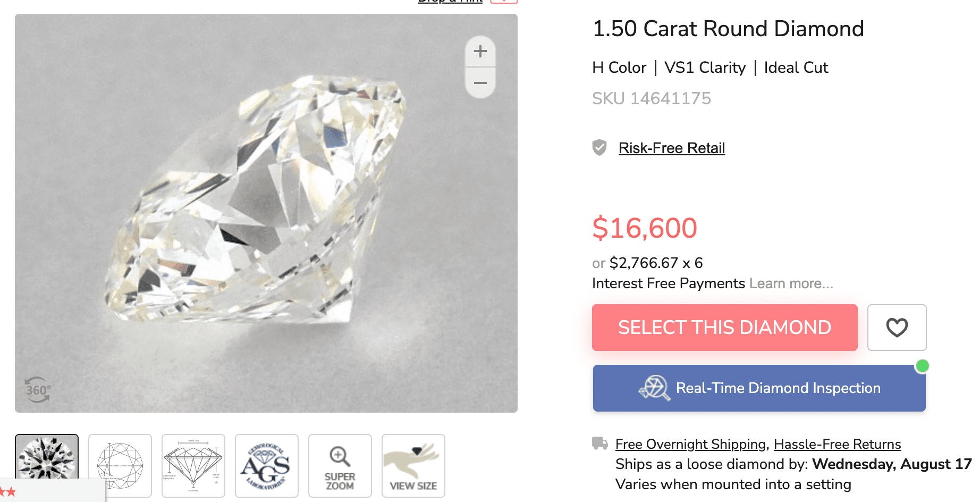Click the shield icon beside Risk-Free Retail
The height and width of the screenshot is (502, 980).
click(599, 148)
